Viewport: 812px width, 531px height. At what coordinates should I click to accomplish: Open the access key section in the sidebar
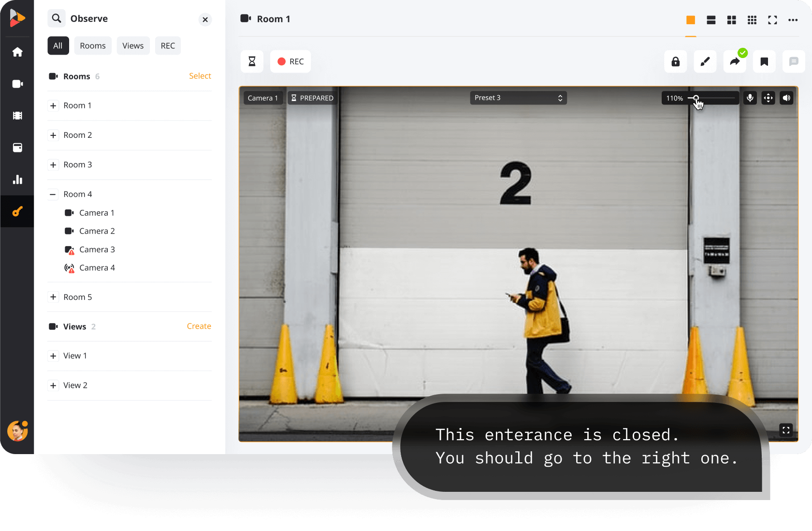(17, 211)
